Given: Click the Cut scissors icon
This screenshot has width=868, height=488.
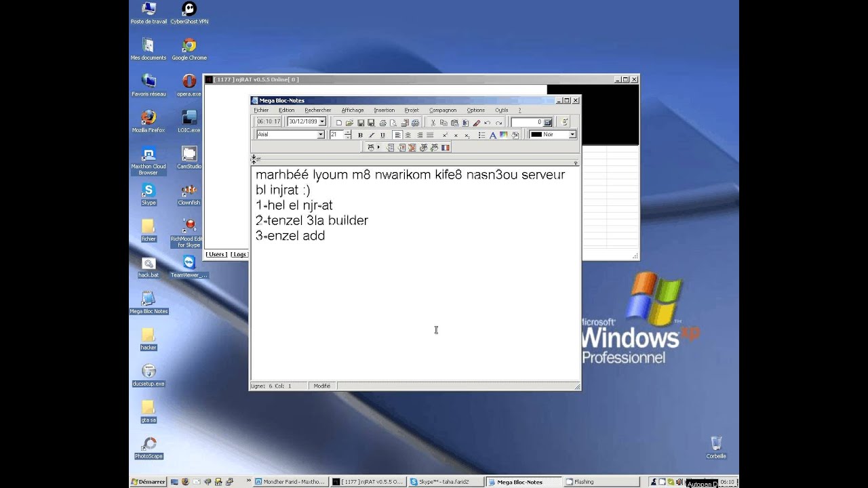Looking at the screenshot, I should [x=433, y=123].
